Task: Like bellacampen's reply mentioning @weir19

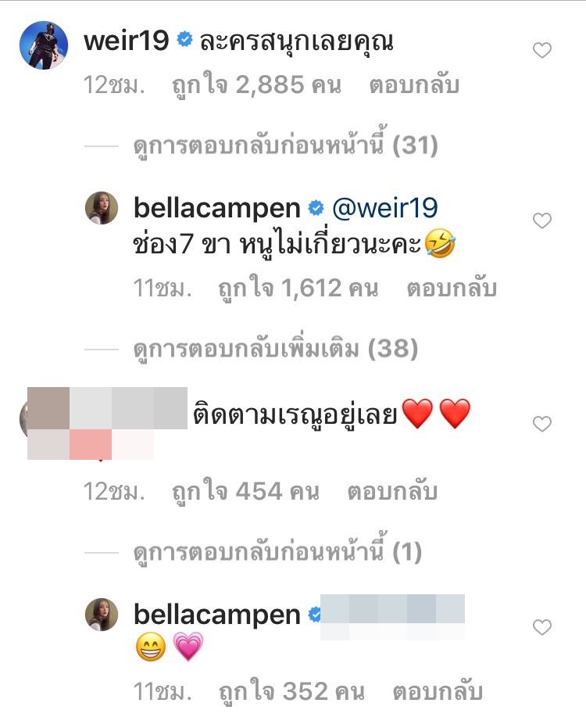Action: pyautogui.click(x=542, y=221)
